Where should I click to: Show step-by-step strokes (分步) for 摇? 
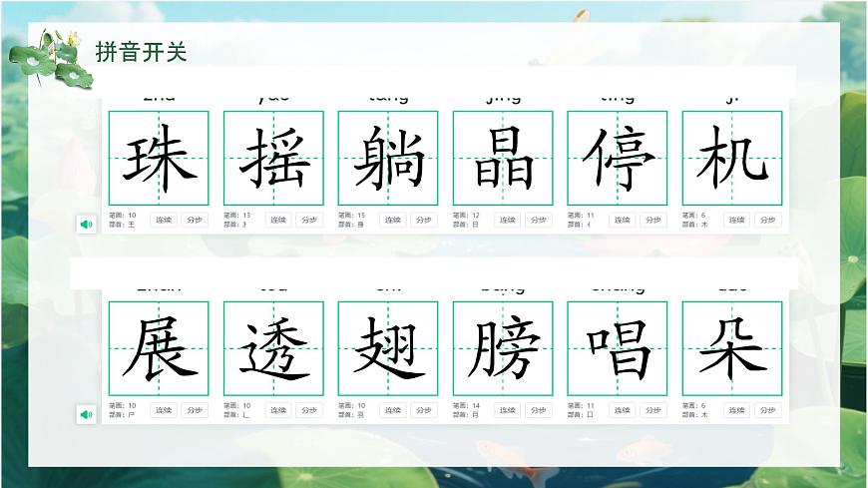click(309, 220)
